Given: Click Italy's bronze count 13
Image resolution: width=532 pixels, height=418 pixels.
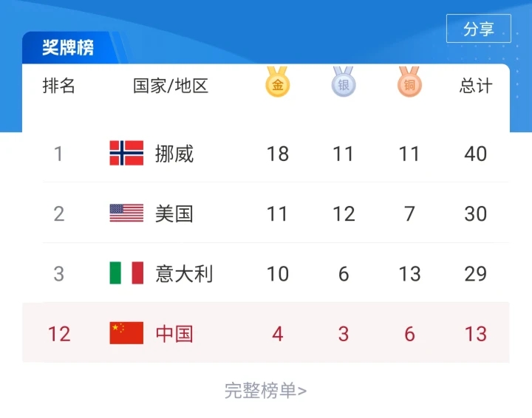Looking at the screenshot, I should coord(409,274).
